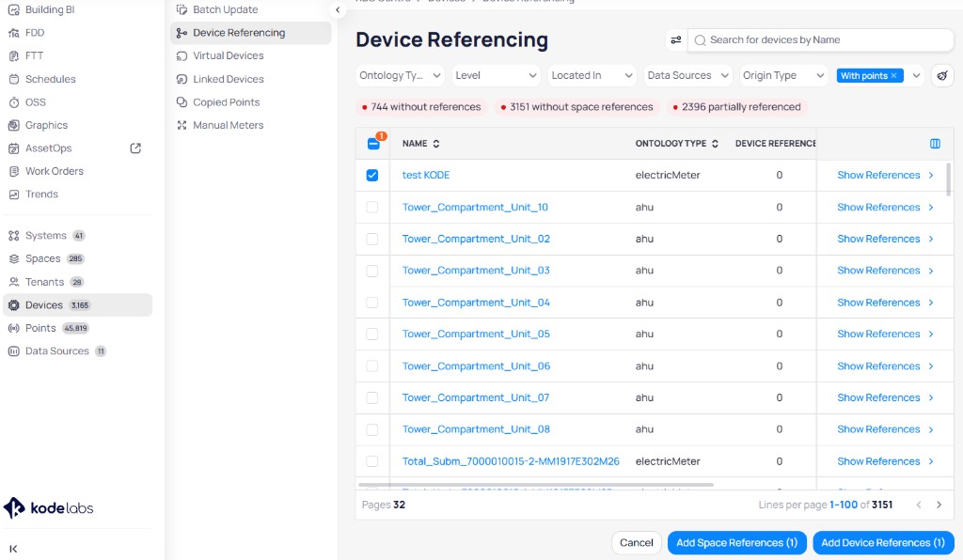Click the Work Orders icon
Viewport: 963px width, 560px height.
click(x=13, y=171)
